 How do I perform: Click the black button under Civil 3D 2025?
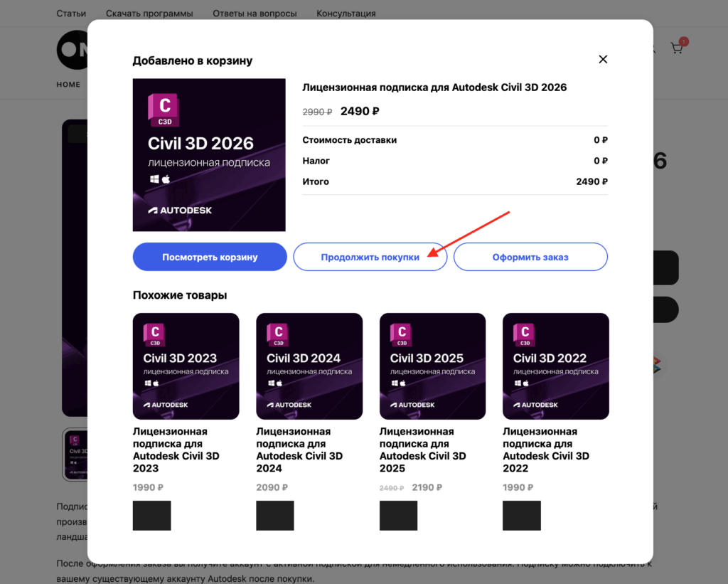[x=398, y=515]
